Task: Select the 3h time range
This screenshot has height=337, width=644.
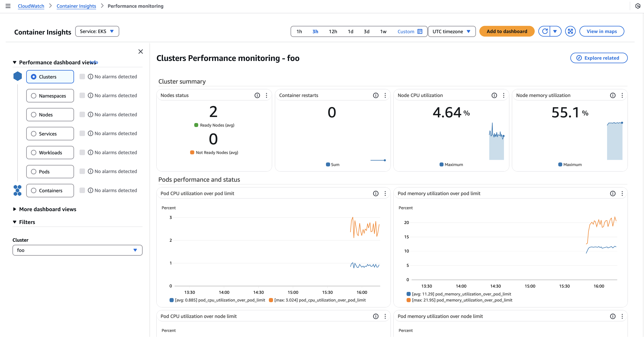Action: pos(315,32)
